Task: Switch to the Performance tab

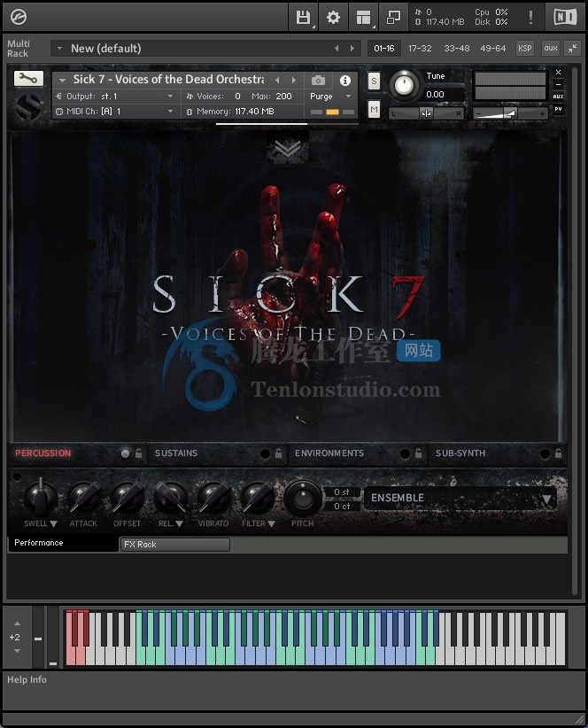Action: [x=63, y=543]
